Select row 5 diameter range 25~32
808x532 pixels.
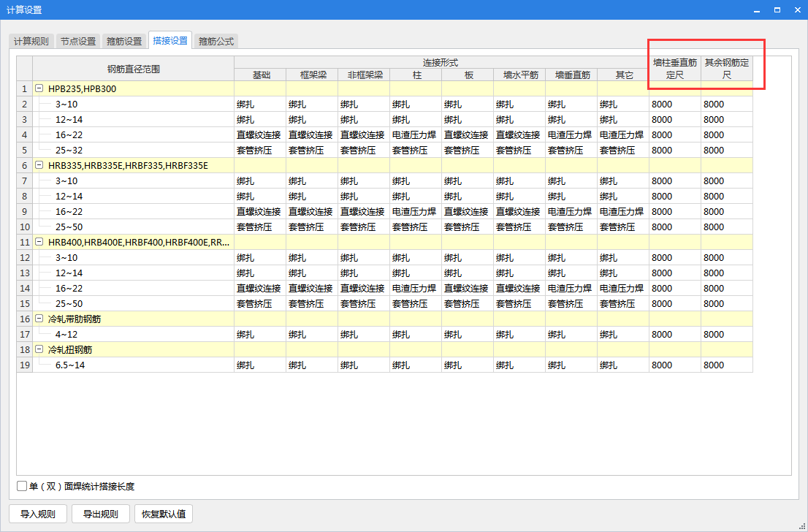coord(134,150)
